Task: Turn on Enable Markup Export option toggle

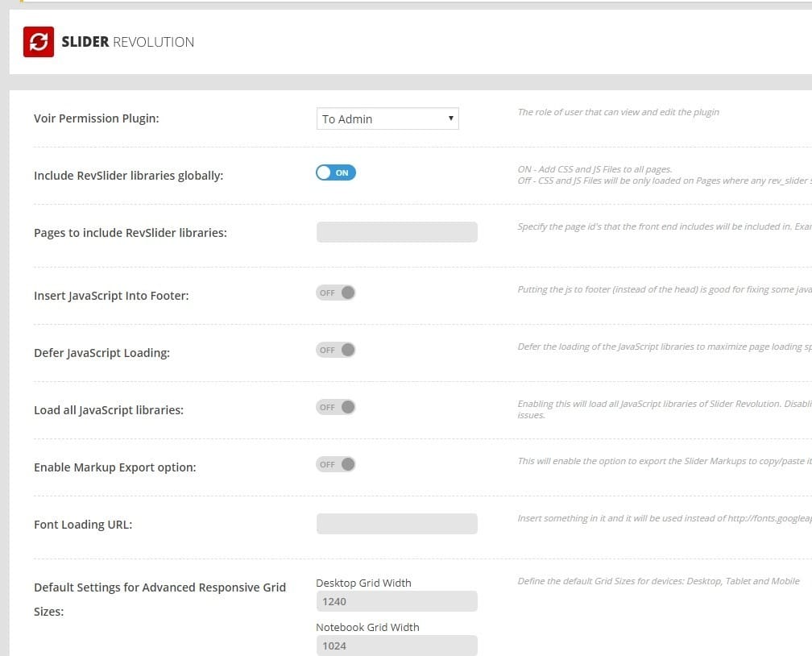Action: tap(336, 464)
